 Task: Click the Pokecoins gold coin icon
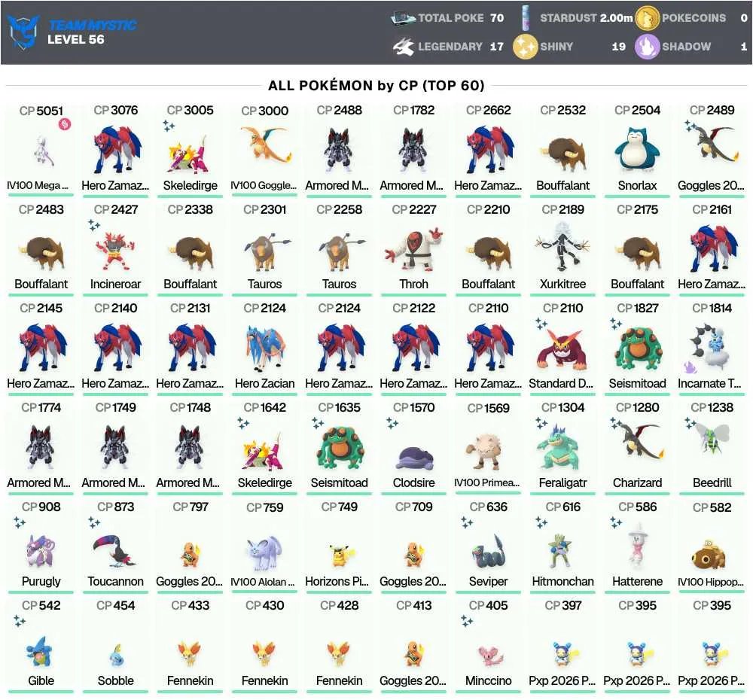[648, 18]
